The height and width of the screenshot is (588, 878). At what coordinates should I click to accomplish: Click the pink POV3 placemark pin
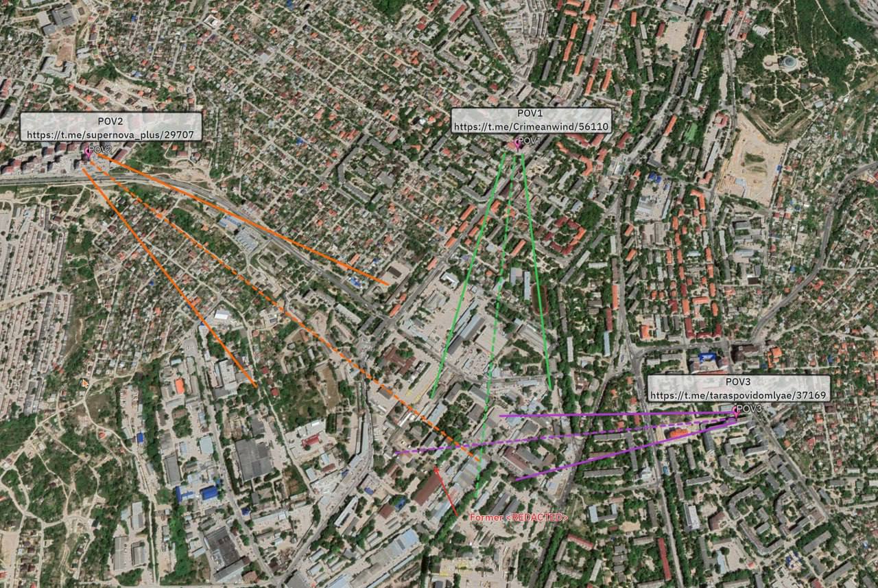[x=736, y=412]
